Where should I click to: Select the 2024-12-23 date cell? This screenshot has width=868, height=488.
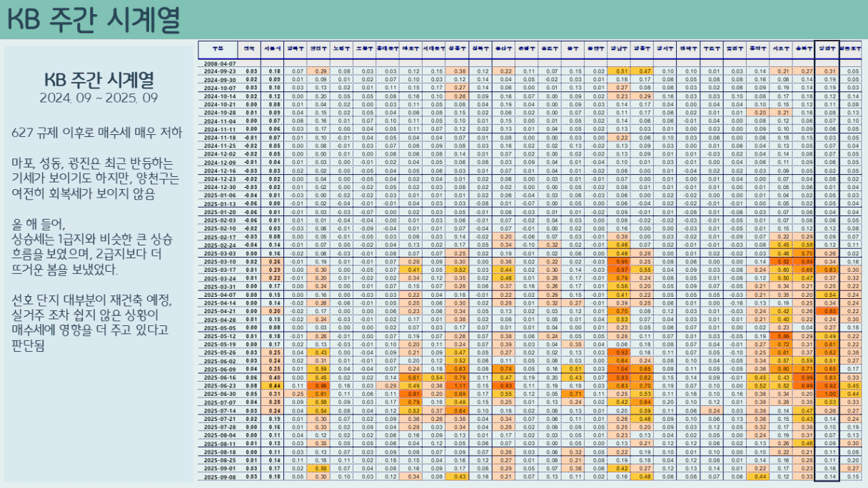pyautogui.click(x=220, y=178)
